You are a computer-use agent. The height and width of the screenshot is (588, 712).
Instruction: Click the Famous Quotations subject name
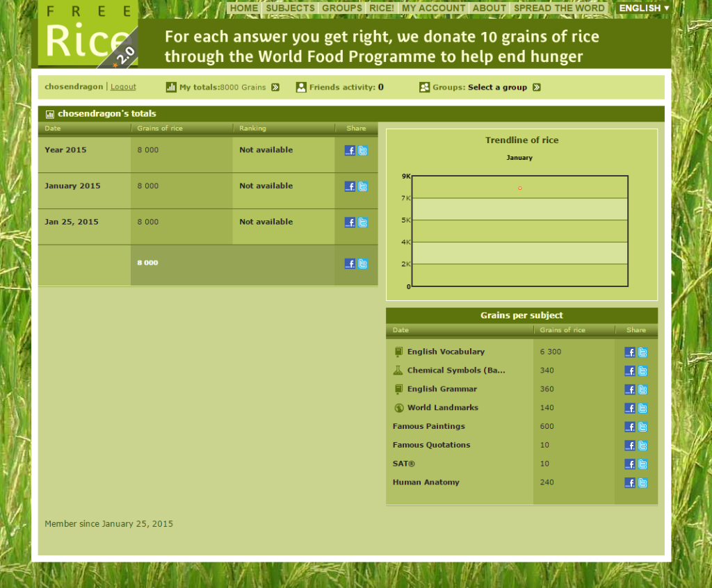tap(431, 445)
